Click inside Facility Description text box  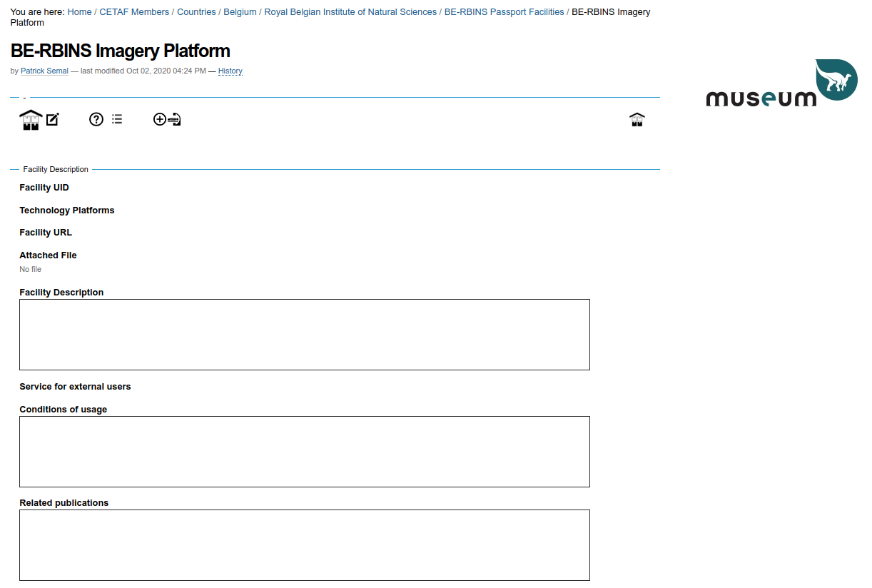pyautogui.click(x=305, y=335)
